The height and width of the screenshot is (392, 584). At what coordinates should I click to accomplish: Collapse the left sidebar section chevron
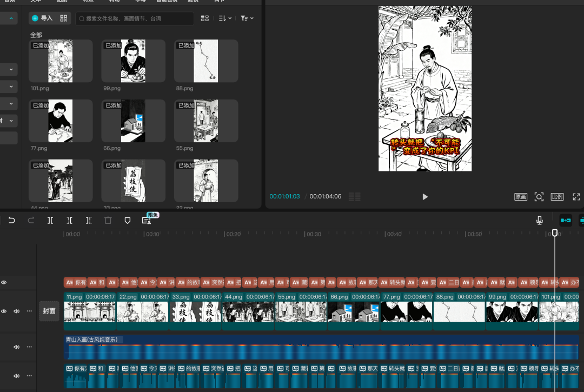[11, 19]
